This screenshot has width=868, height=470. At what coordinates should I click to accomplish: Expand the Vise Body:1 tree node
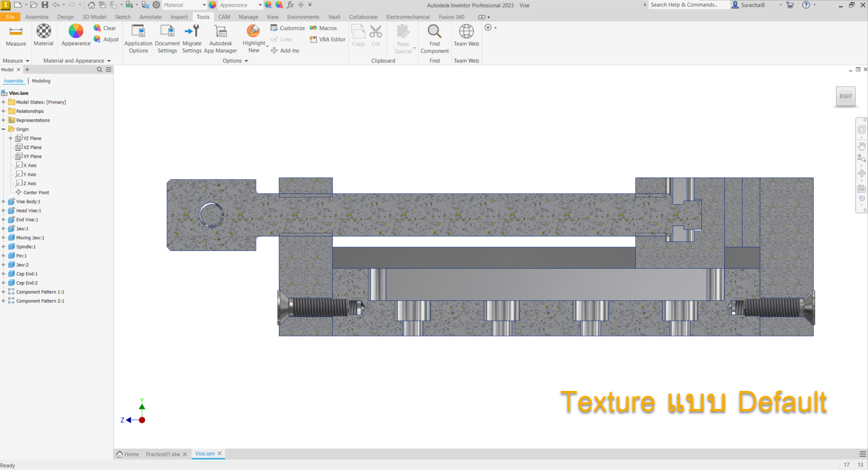pyautogui.click(x=4, y=202)
